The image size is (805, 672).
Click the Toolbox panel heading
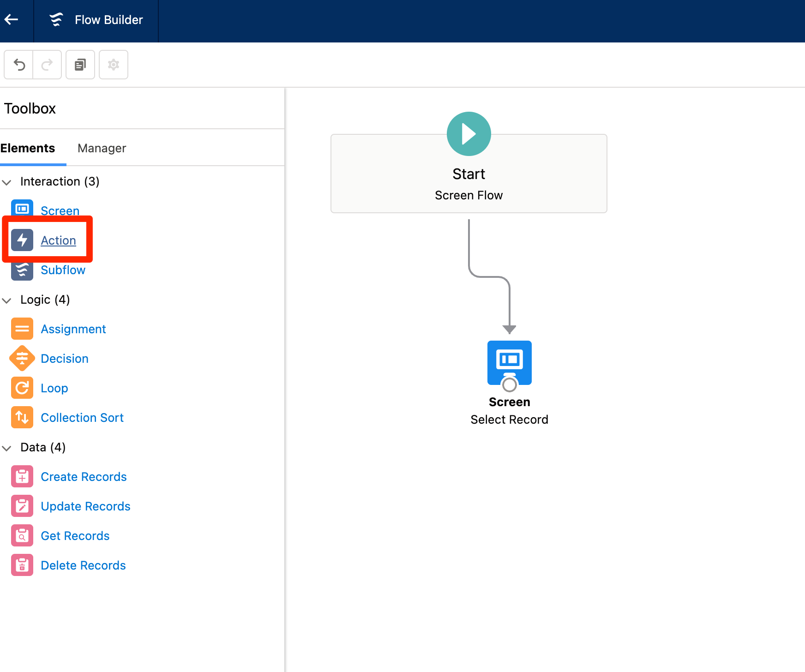coord(30,108)
